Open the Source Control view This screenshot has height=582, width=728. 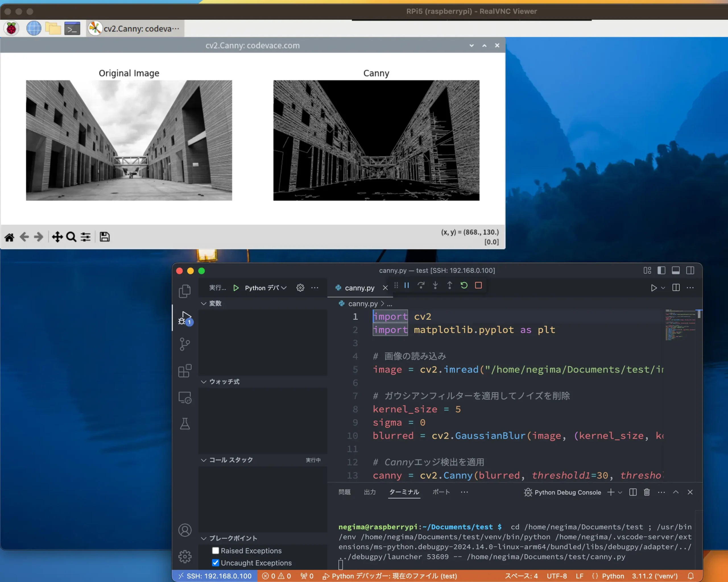point(184,344)
